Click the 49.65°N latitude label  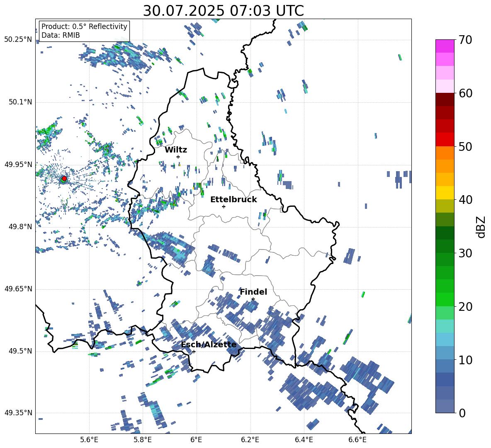[18, 289]
